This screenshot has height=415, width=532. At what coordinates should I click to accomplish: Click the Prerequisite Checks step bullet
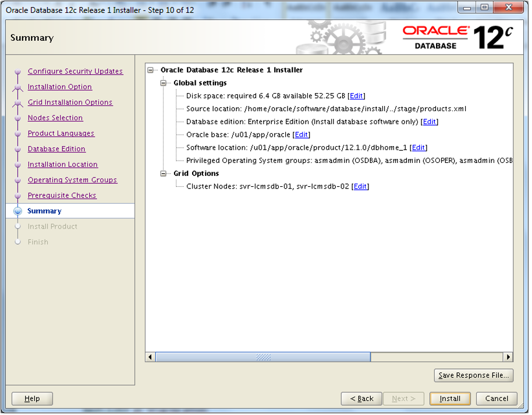tap(17, 196)
